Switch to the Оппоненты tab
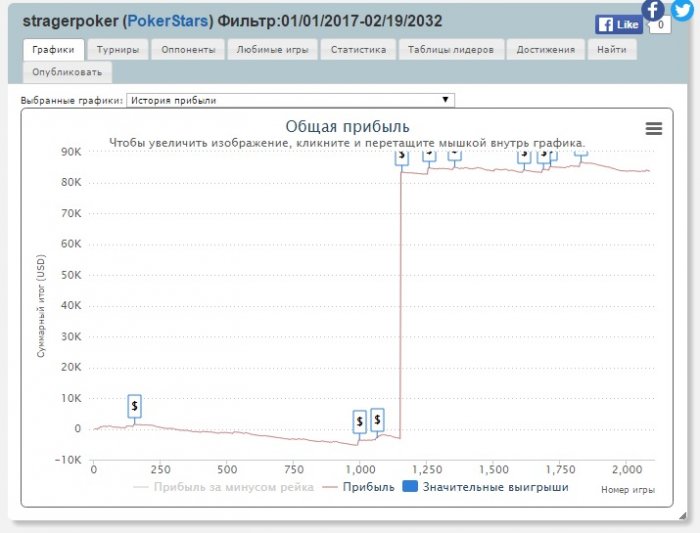The height and width of the screenshot is (533, 700). 188,50
